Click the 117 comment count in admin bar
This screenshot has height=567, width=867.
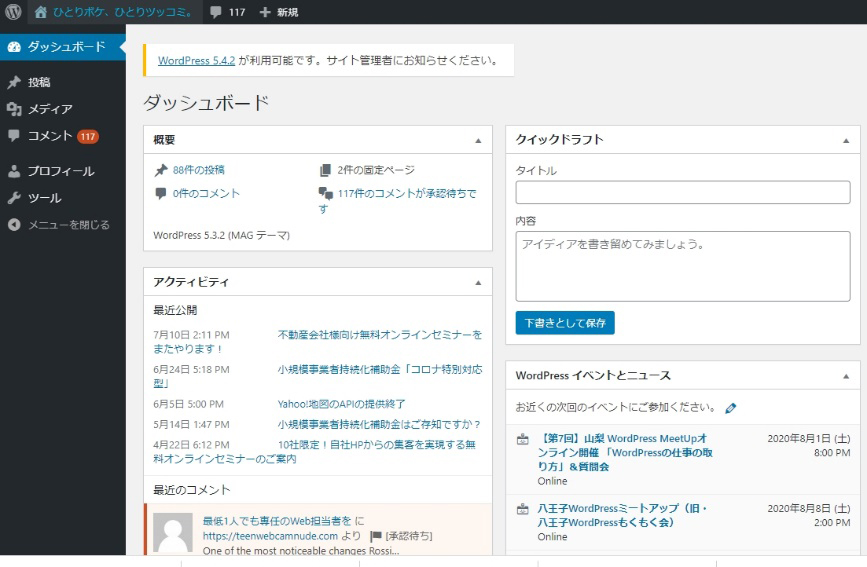(237, 12)
